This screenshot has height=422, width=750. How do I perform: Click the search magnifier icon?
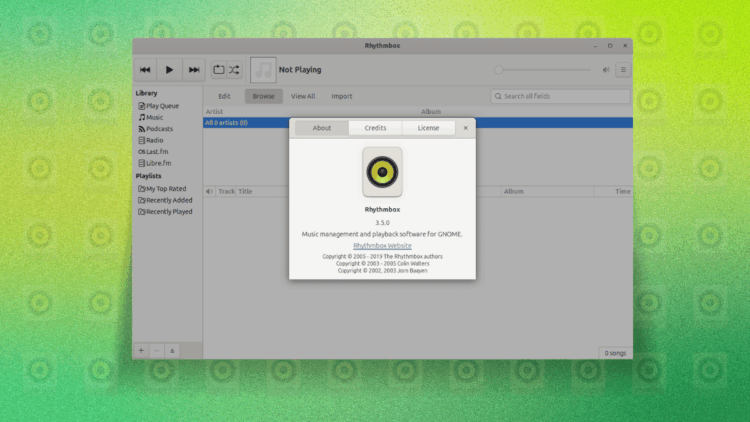tap(498, 96)
